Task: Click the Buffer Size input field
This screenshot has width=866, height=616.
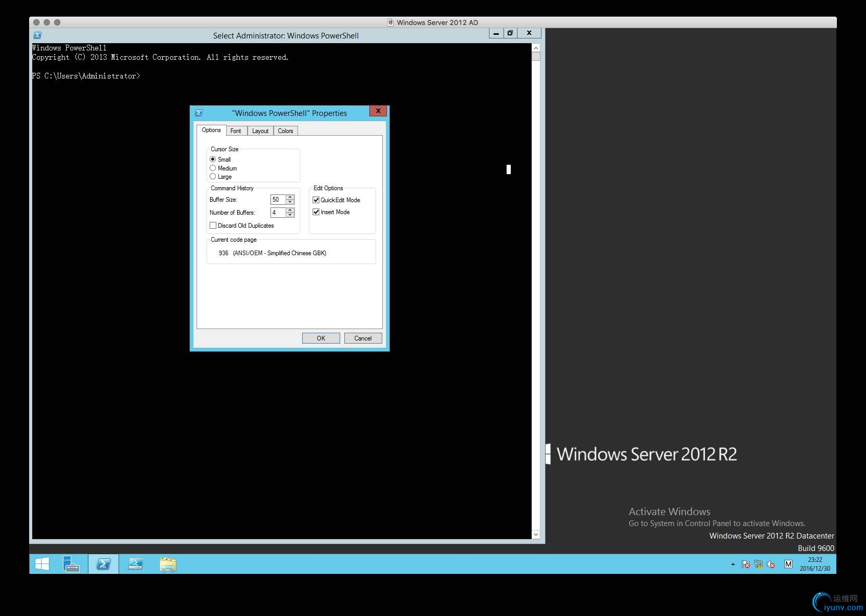Action: (278, 200)
